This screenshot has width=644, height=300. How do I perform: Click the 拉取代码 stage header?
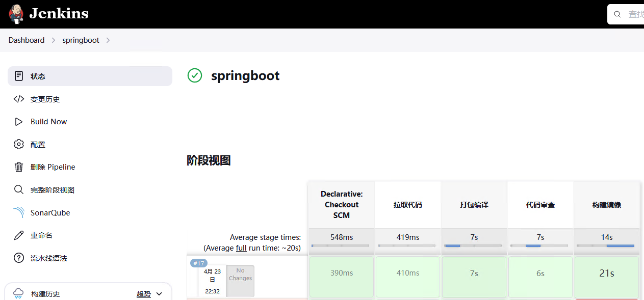[408, 205]
